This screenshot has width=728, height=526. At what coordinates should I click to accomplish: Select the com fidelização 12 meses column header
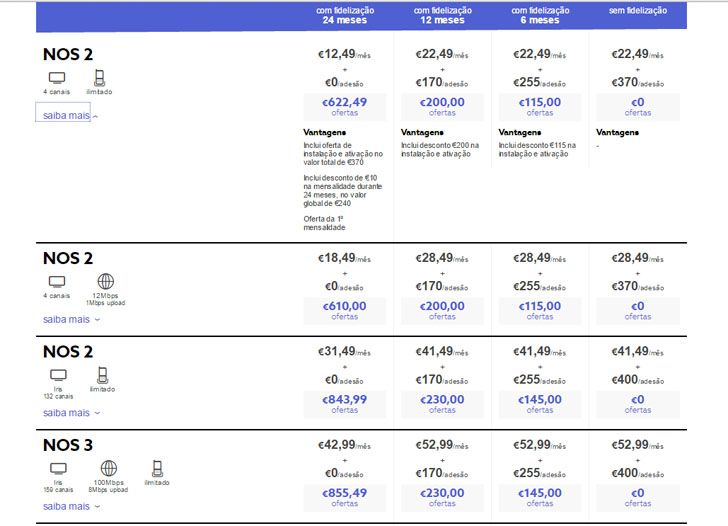point(442,15)
